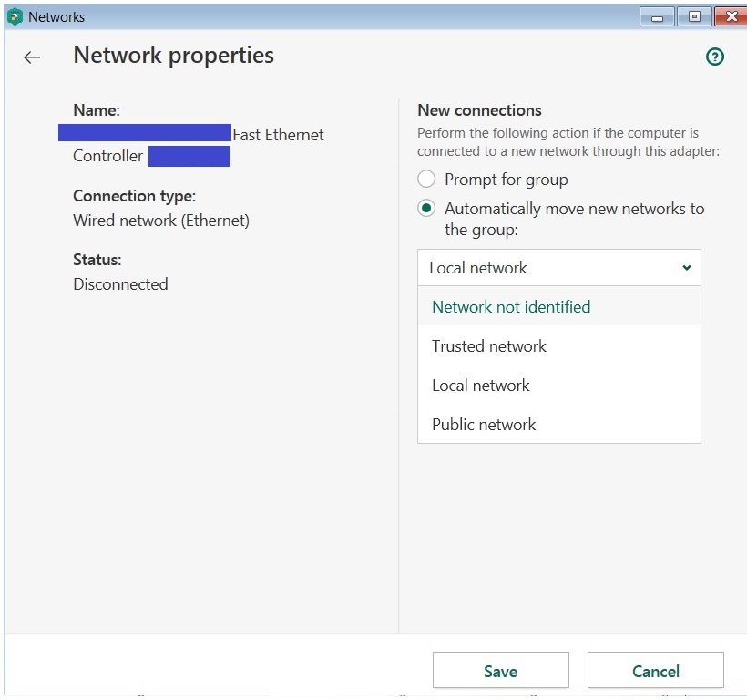This screenshot has width=747, height=700.
Task: Pick Local network from the dropdown list
Action: pyautogui.click(x=481, y=386)
